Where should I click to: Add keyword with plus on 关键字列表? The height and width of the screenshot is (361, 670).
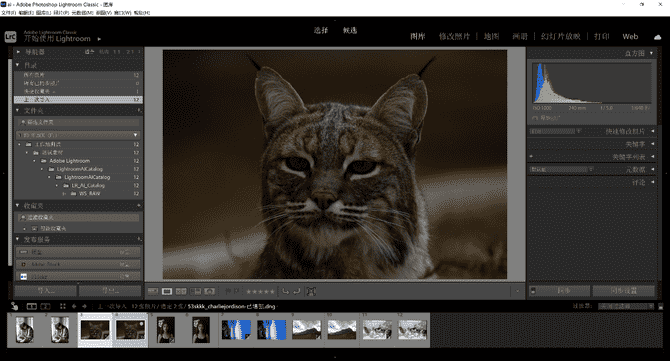531,156
